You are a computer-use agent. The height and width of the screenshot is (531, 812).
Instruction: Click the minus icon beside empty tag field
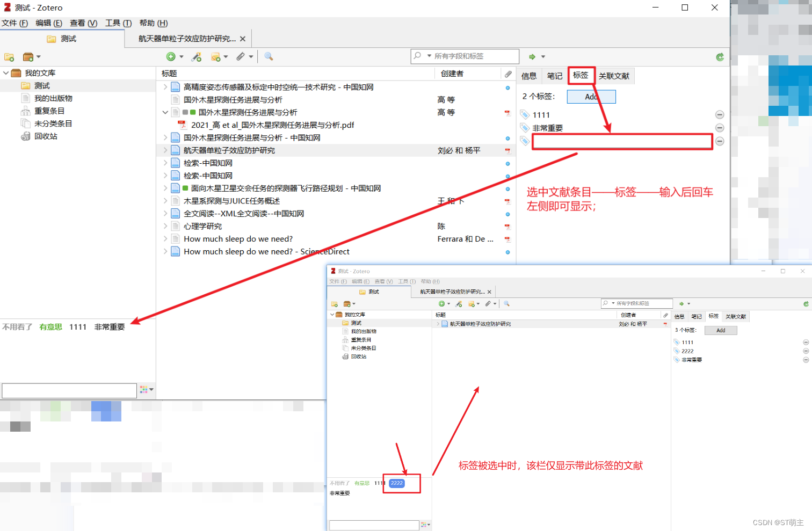point(720,141)
